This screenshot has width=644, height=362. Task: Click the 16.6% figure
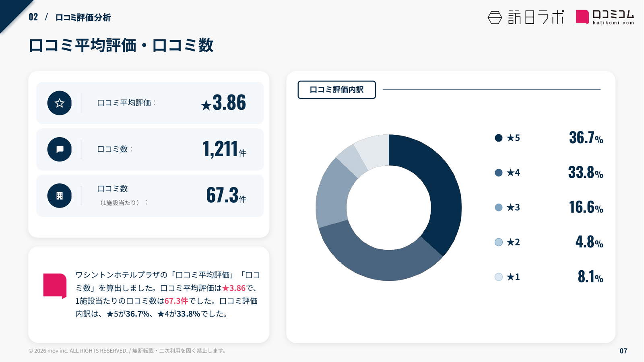click(586, 208)
